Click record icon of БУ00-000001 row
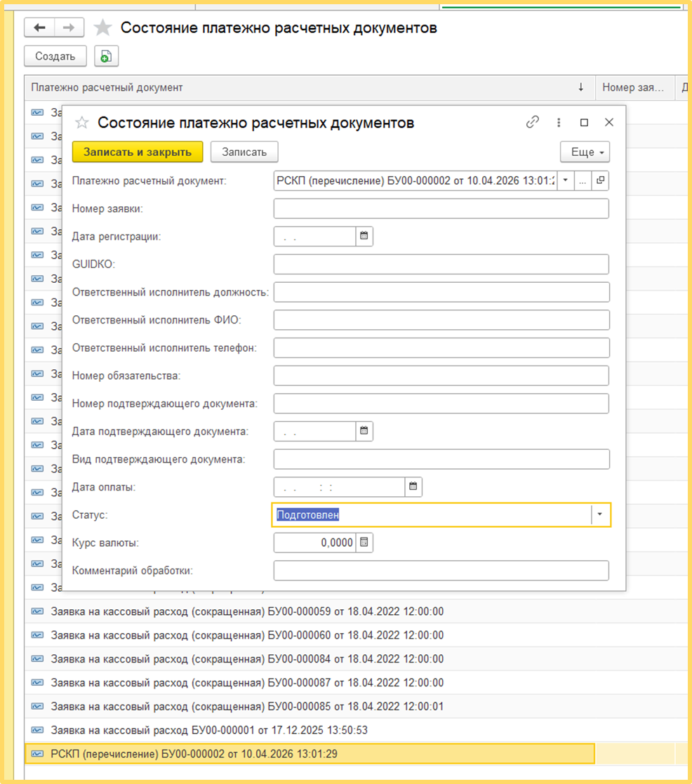The image size is (692, 784). pos(37,730)
